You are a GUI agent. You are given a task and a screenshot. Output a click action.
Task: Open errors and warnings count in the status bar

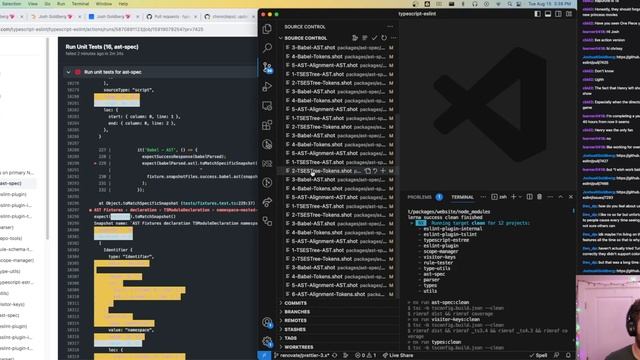[365, 356]
